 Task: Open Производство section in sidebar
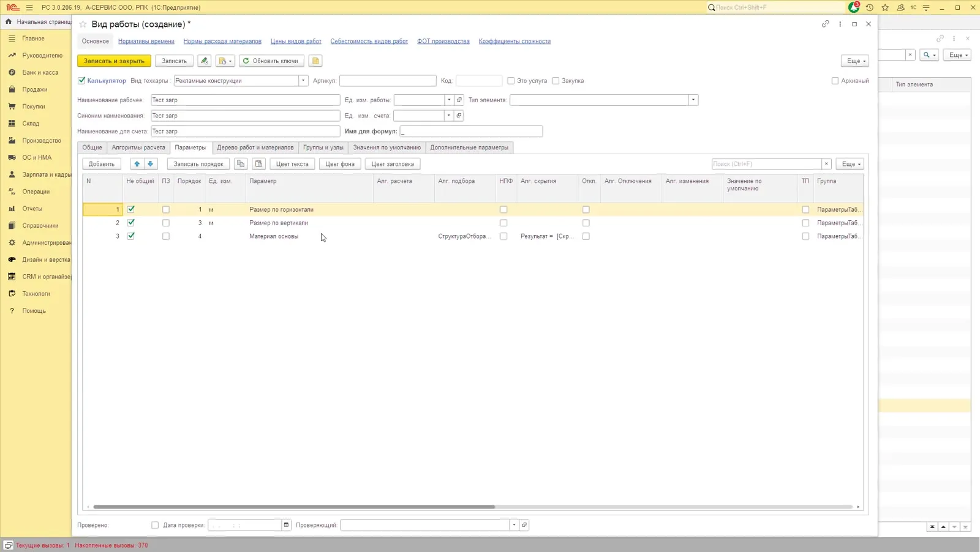click(42, 141)
